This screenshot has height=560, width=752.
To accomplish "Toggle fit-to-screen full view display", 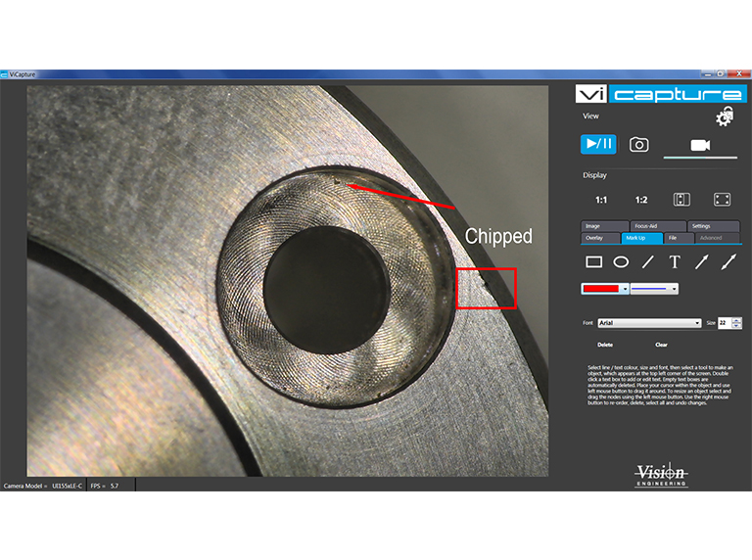I will [x=723, y=200].
